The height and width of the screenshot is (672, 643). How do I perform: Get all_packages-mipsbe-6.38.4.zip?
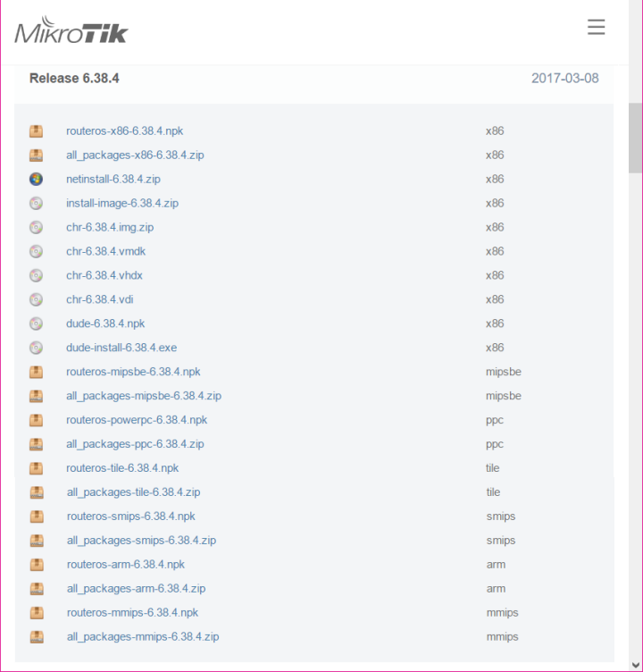144,396
